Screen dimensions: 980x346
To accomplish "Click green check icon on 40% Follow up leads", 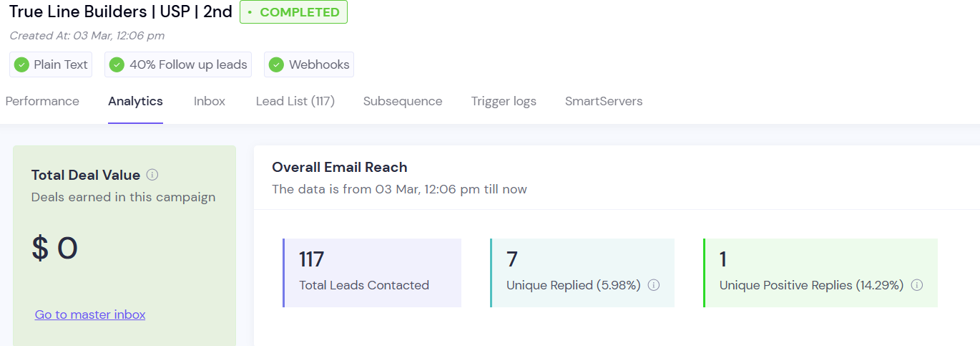I will click(x=117, y=64).
